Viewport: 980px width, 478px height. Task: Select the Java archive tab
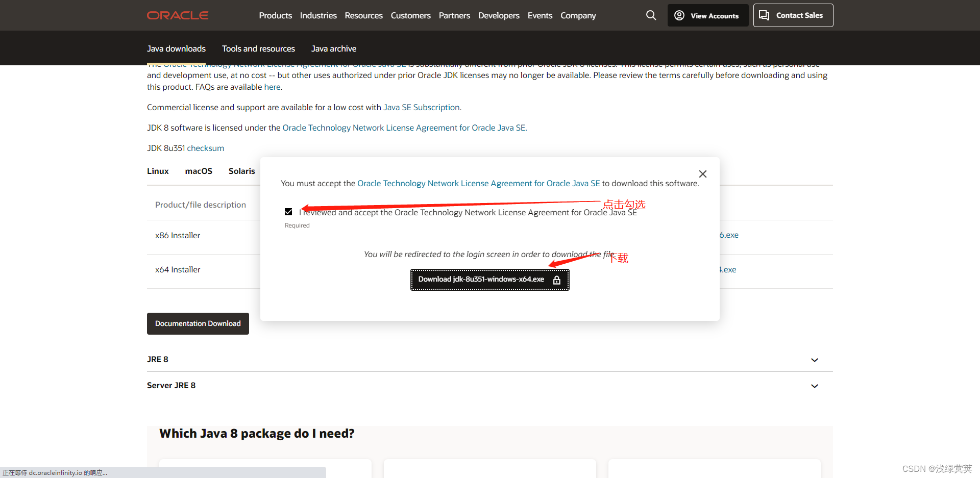[x=334, y=48]
